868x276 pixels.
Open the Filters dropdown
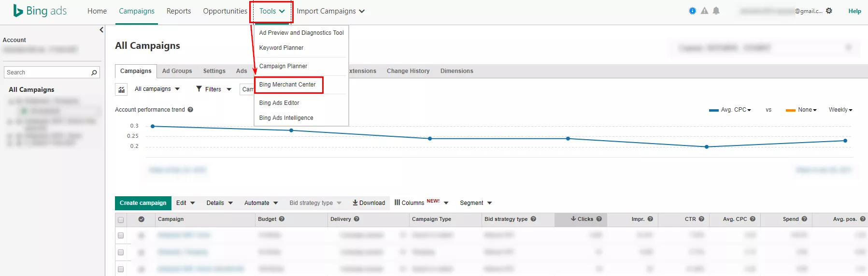click(x=213, y=89)
